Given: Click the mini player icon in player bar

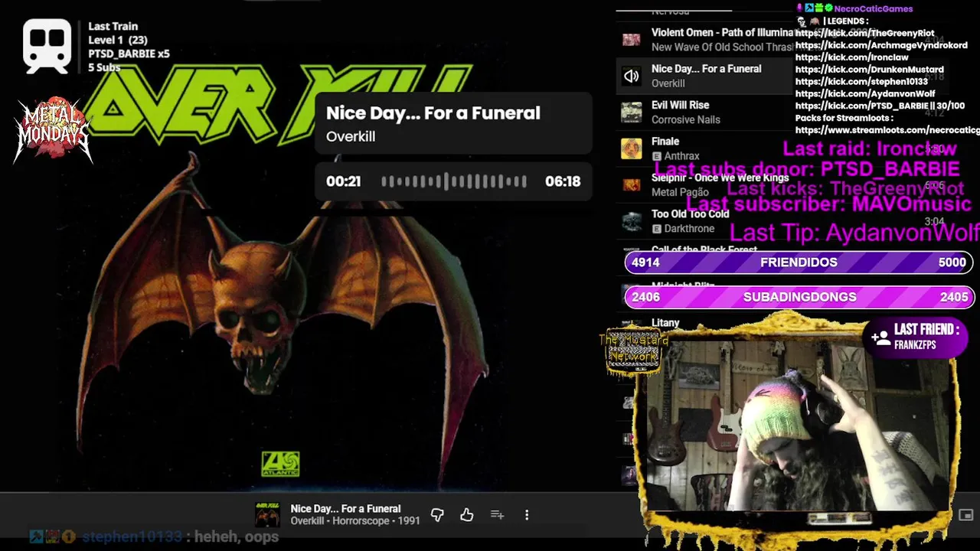Looking at the screenshot, I should click(x=966, y=515).
